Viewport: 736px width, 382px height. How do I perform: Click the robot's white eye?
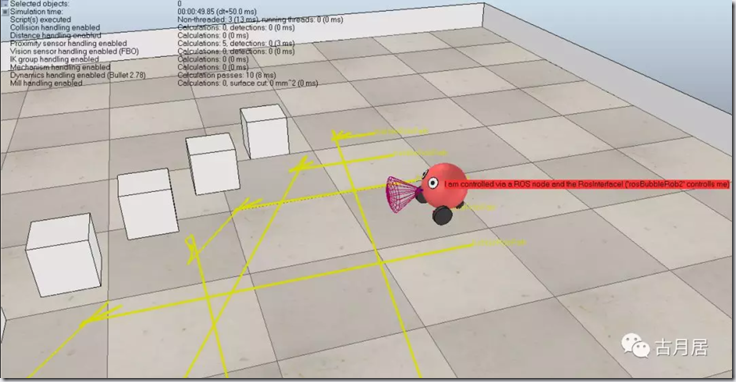click(432, 183)
